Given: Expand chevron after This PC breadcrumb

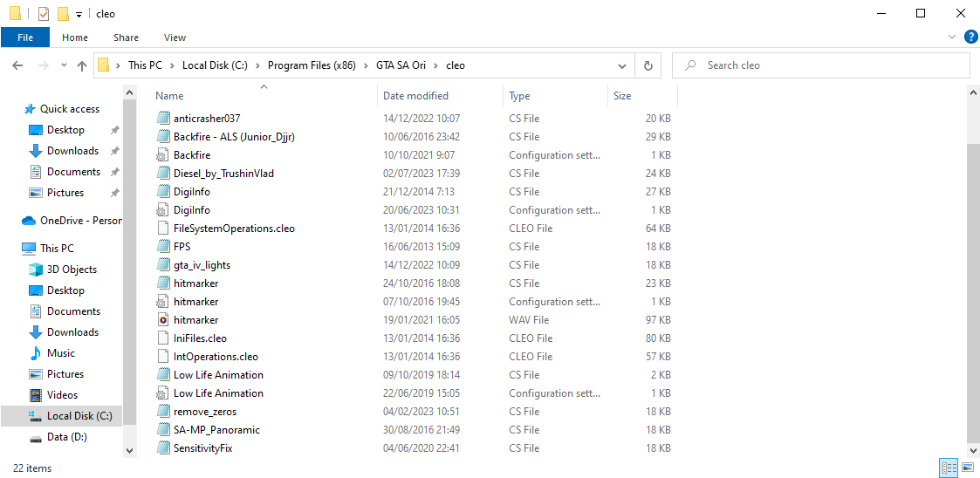Looking at the screenshot, I should (x=172, y=65).
